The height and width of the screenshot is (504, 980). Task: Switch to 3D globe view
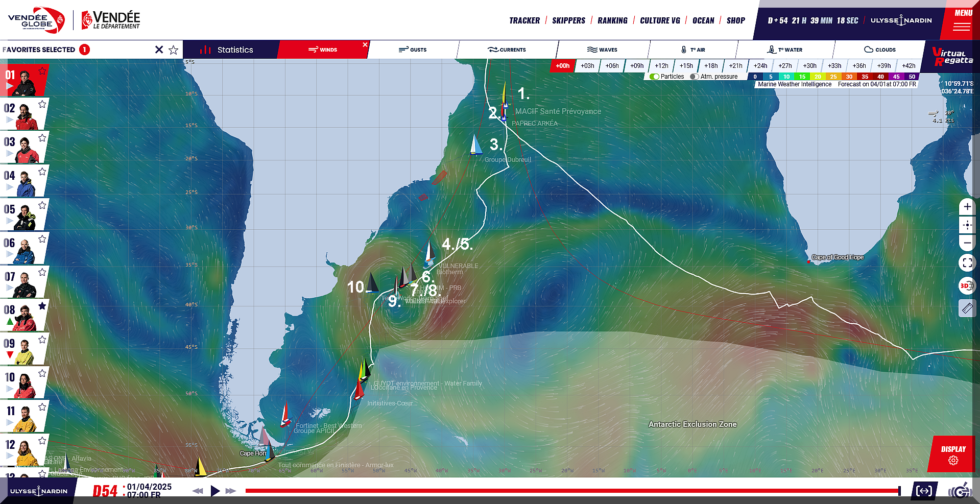pyautogui.click(x=967, y=286)
